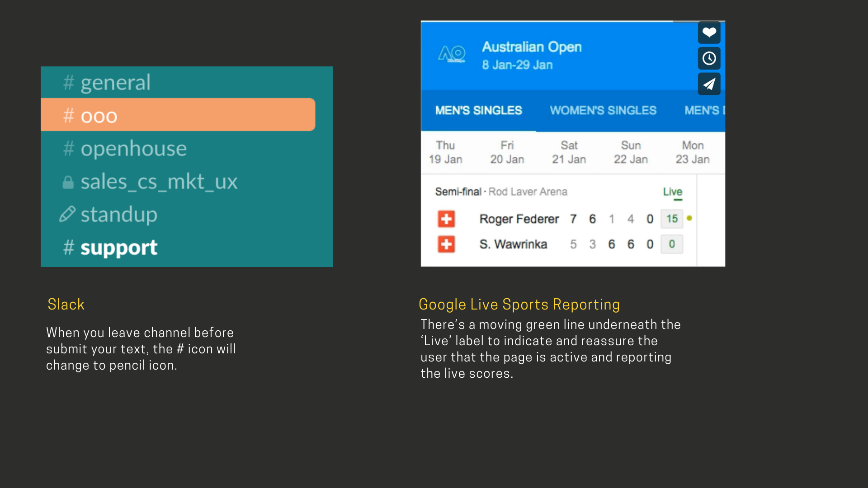868x488 pixels.
Task: Click the player name S. Wawrinka
Action: [513, 244]
